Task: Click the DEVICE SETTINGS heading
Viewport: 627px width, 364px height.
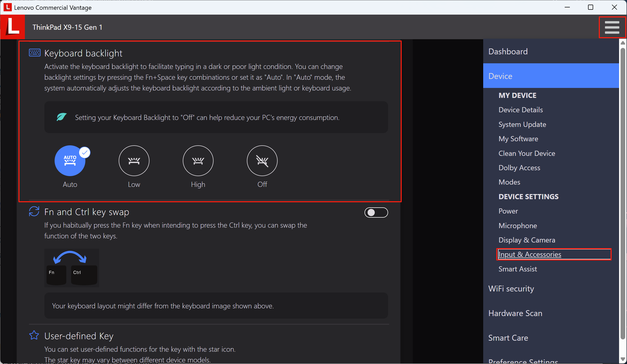Action: [x=528, y=197]
